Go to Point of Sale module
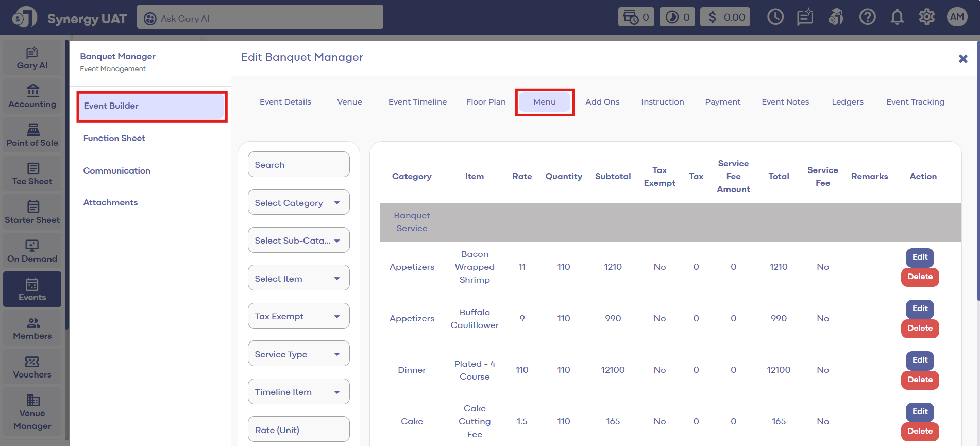This screenshot has width=980, height=446. tap(32, 135)
